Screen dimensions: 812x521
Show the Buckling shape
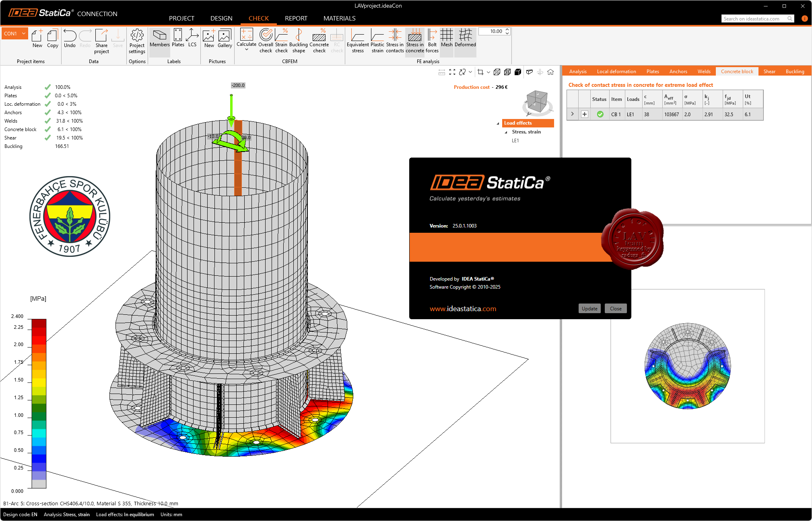point(298,41)
